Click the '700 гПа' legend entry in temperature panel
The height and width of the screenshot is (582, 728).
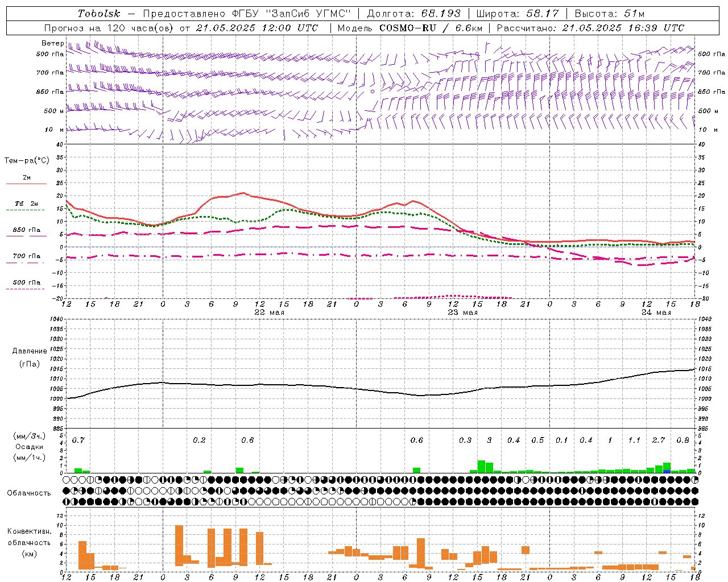click(x=27, y=256)
